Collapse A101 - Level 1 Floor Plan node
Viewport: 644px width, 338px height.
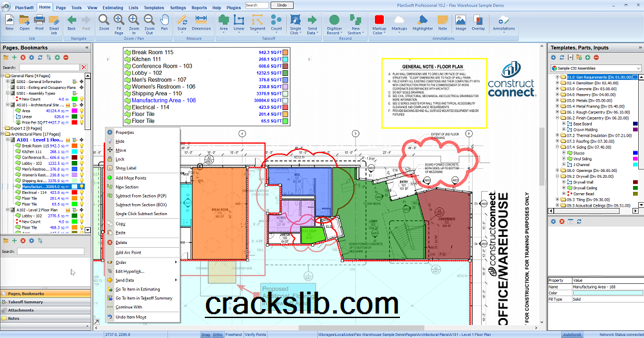8,140
